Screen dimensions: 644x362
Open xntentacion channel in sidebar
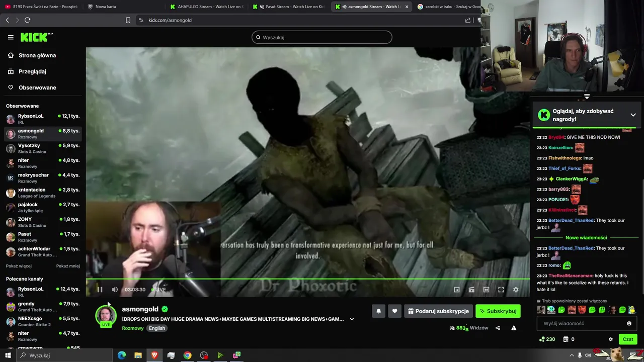pos(43,193)
